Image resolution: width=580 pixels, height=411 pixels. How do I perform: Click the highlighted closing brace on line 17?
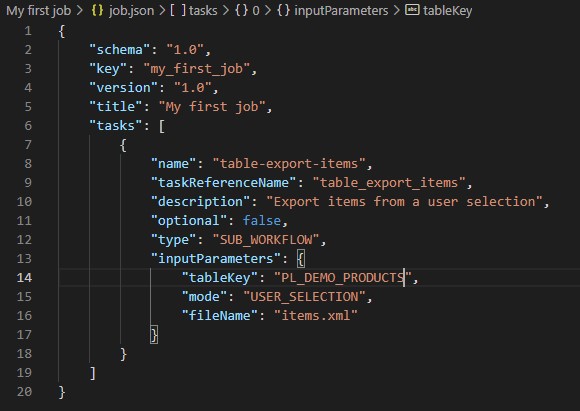click(154, 334)
